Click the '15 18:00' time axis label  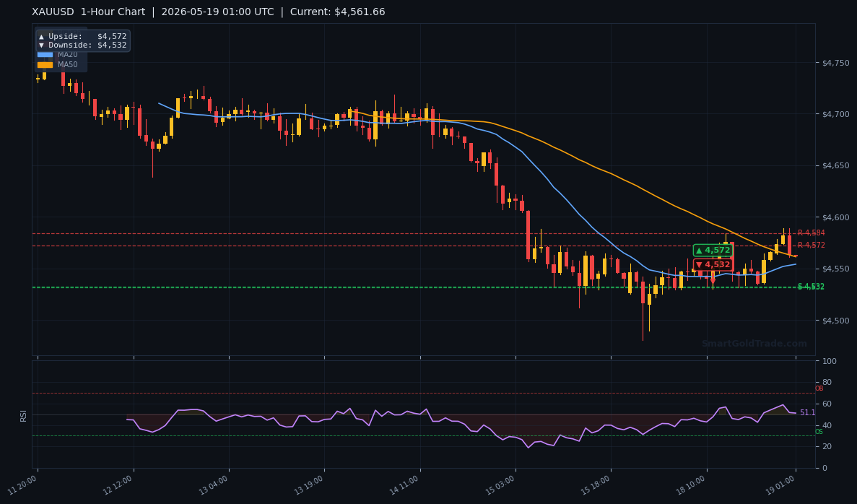pos(596,485)
